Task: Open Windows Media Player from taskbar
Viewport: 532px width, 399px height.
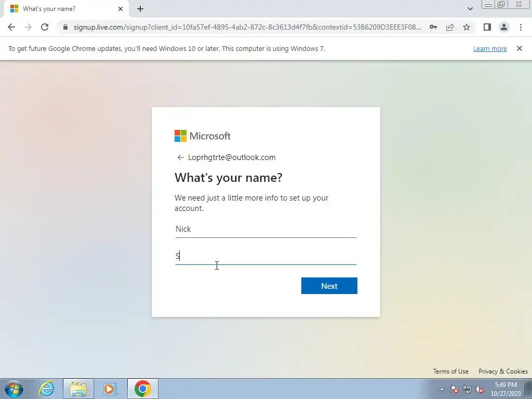Action: pos(110,389)
